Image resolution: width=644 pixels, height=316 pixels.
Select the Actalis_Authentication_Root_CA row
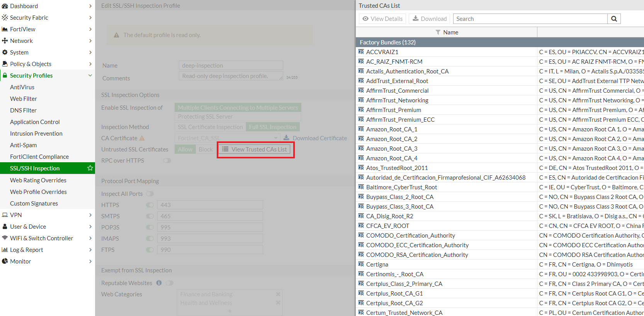coord(500,71)
